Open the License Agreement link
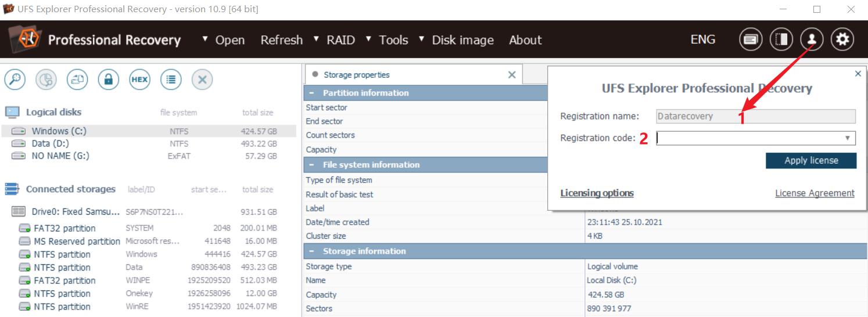The width and height of the screenshot is (868, 317). (815, 193)
